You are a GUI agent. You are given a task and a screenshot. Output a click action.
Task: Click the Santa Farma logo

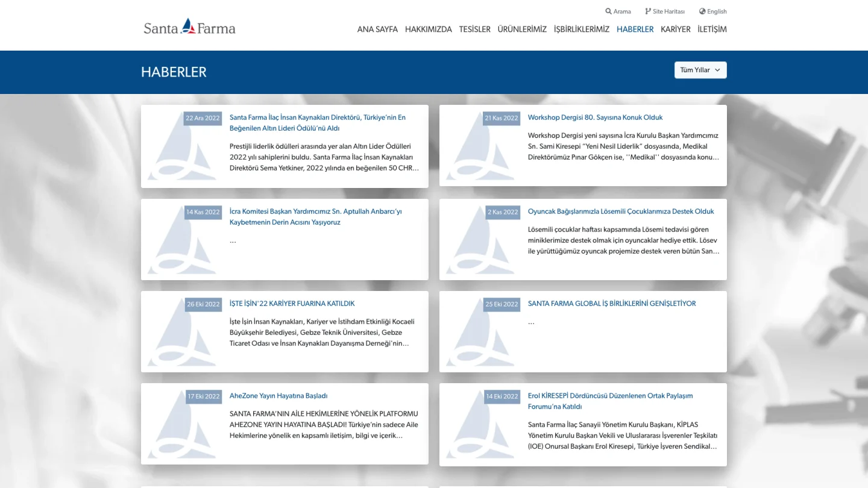189,27
